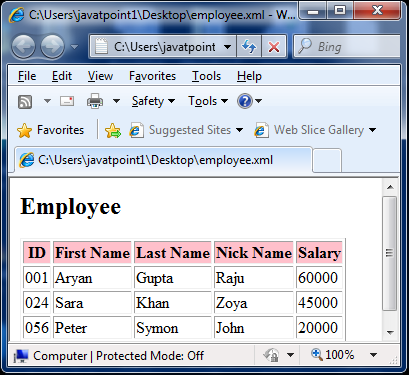
Task: Click the Computer zone status icon
Action: click(21, 356)
